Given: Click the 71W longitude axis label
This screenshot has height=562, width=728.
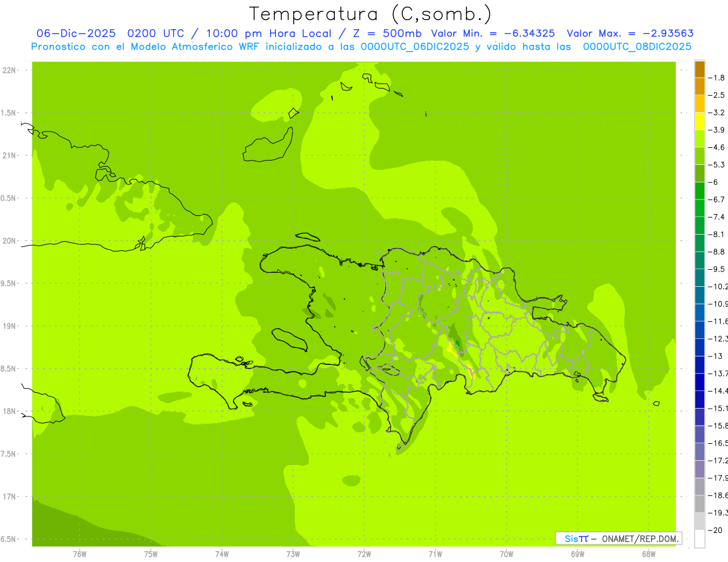Looking at the screenshot, I should pos(435,554).
